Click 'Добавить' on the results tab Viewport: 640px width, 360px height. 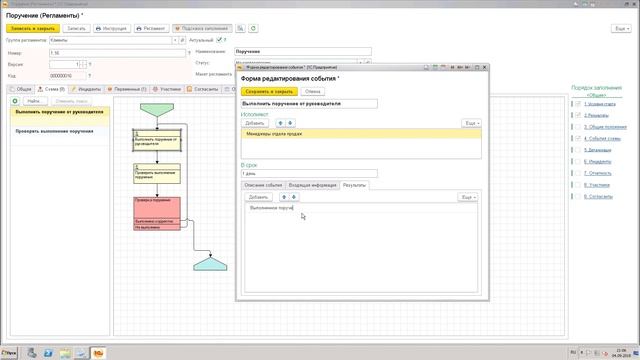[x=258, y=197]
